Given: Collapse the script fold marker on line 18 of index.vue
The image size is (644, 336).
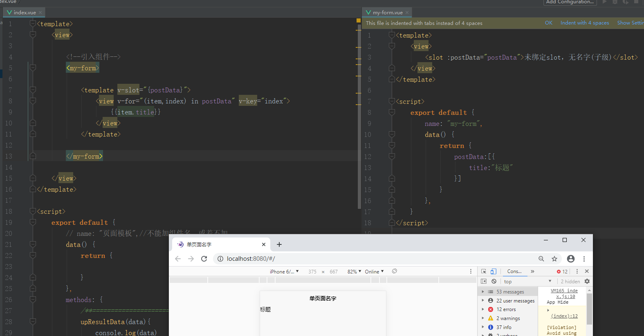Looking at the screenshot, I should click(33, 211).
